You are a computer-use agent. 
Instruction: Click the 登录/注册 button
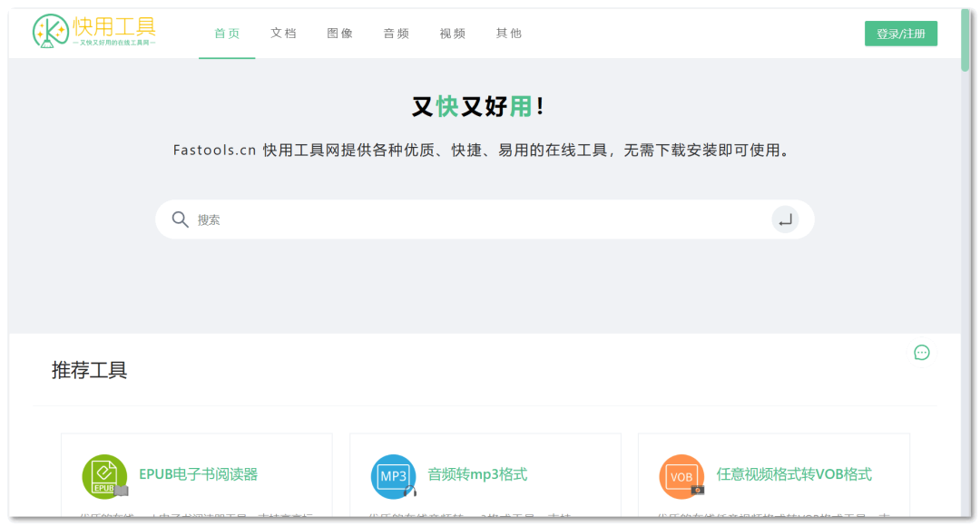[x=900, y=32]
